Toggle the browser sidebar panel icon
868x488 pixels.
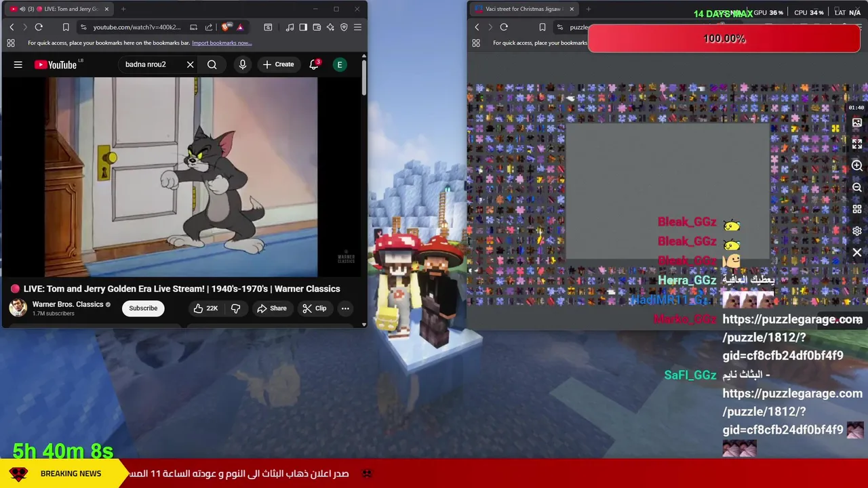coord(303,27)
